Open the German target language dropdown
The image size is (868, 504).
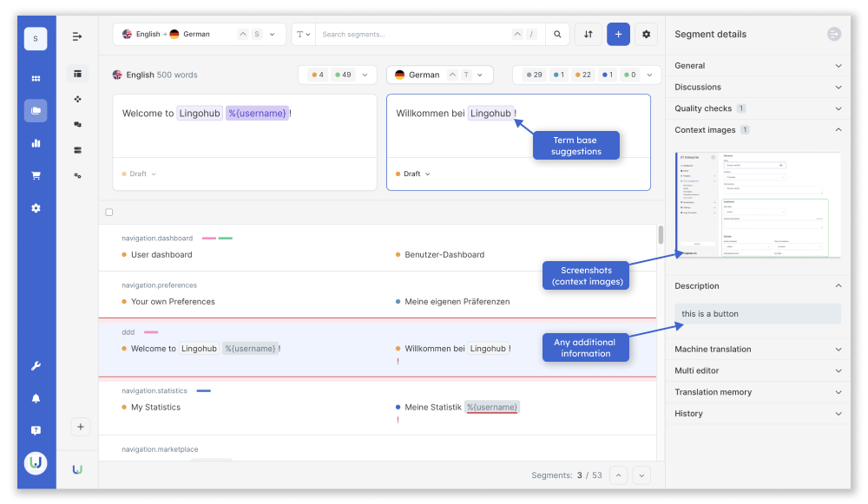439,75
